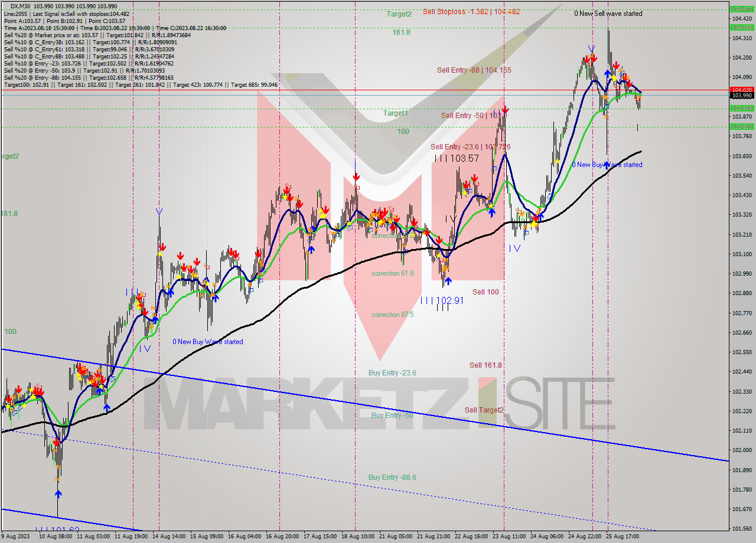The image size is (756, 543).
Task: Click the 'Sell %20 @ Market price' line
Action: [x=97, y=35]
